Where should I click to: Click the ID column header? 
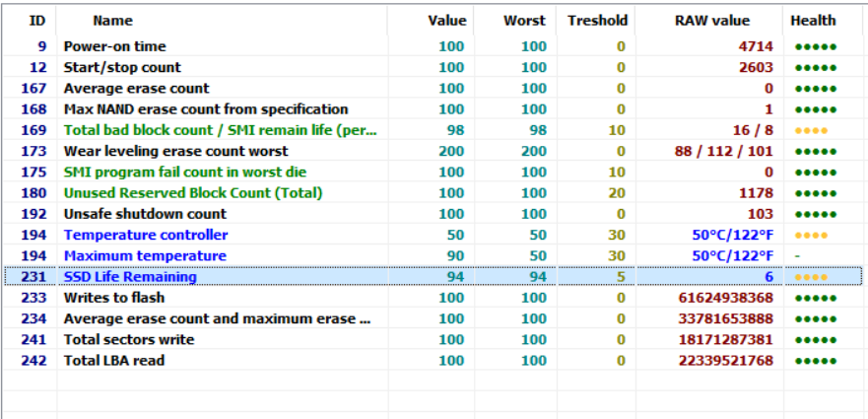tap(36, 20)
